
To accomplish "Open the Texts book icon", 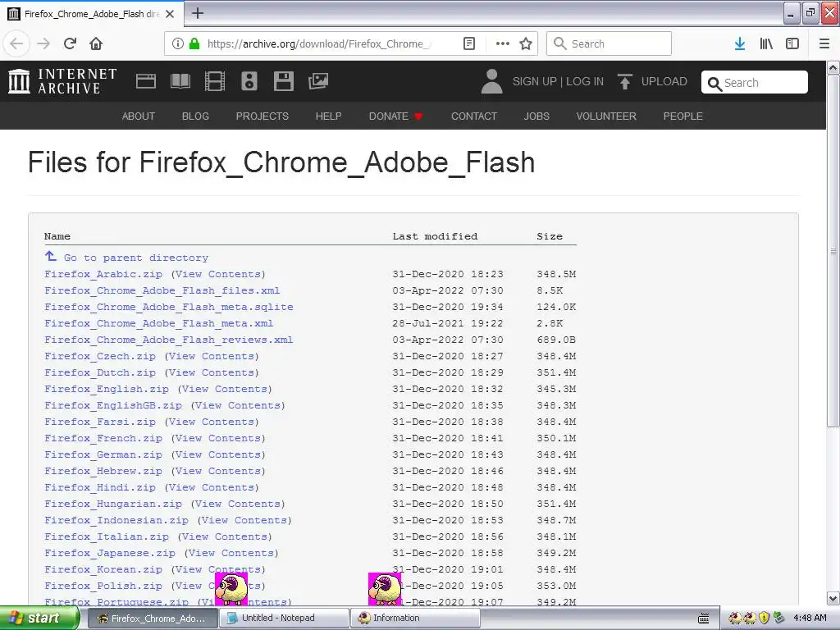I will (180, 81).
